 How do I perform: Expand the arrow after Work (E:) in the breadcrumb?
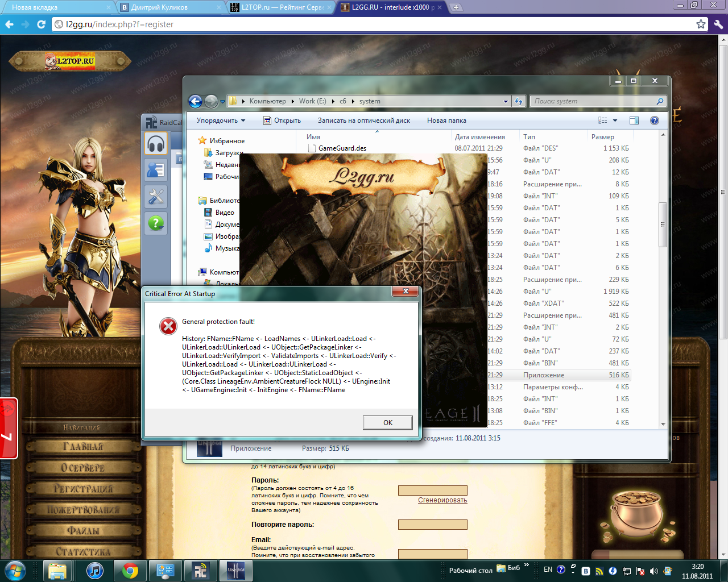pos(333,101)
